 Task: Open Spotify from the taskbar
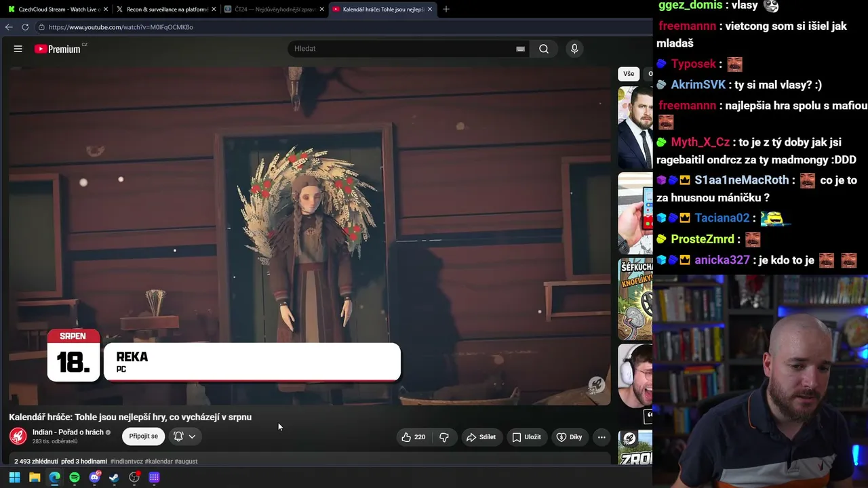coord(75,477)
